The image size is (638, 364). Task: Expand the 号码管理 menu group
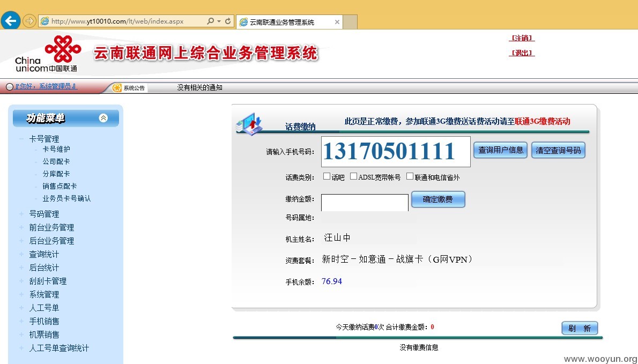[x=44, y=214]
